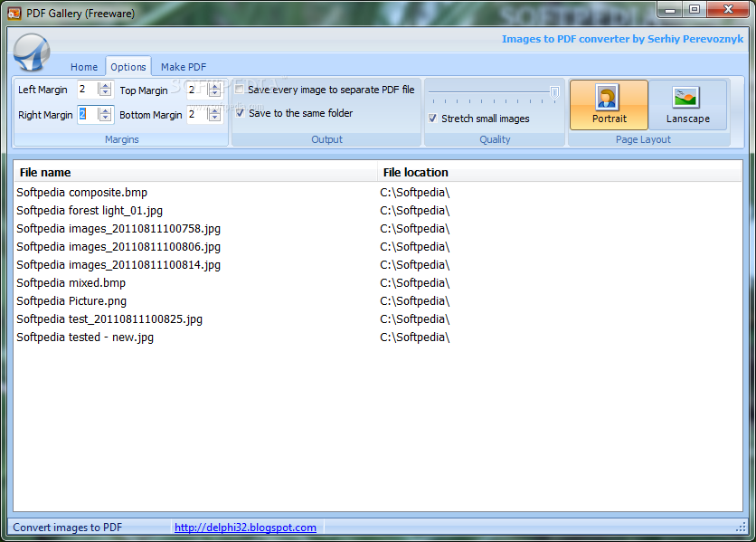Click the File location column header

(x=559, y=172)
